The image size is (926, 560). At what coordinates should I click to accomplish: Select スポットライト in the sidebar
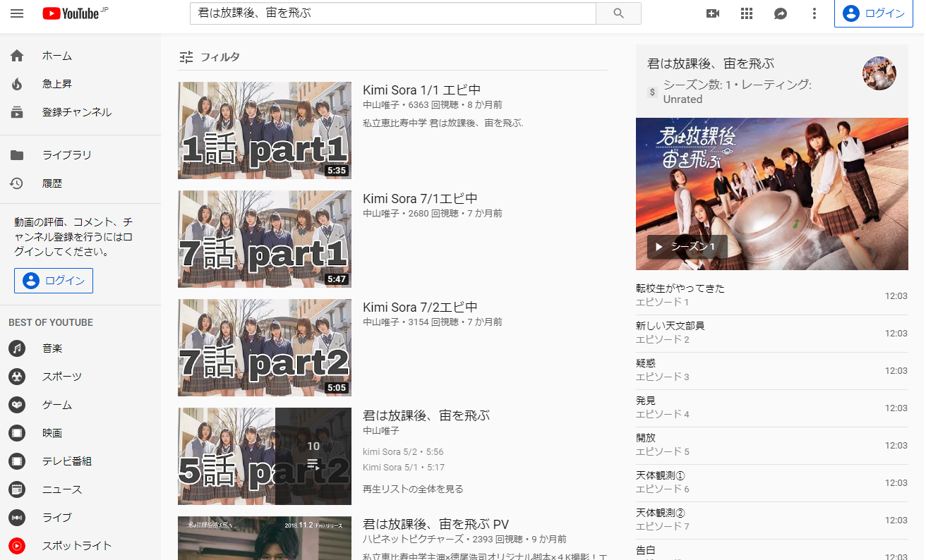(x=77, y=546)
